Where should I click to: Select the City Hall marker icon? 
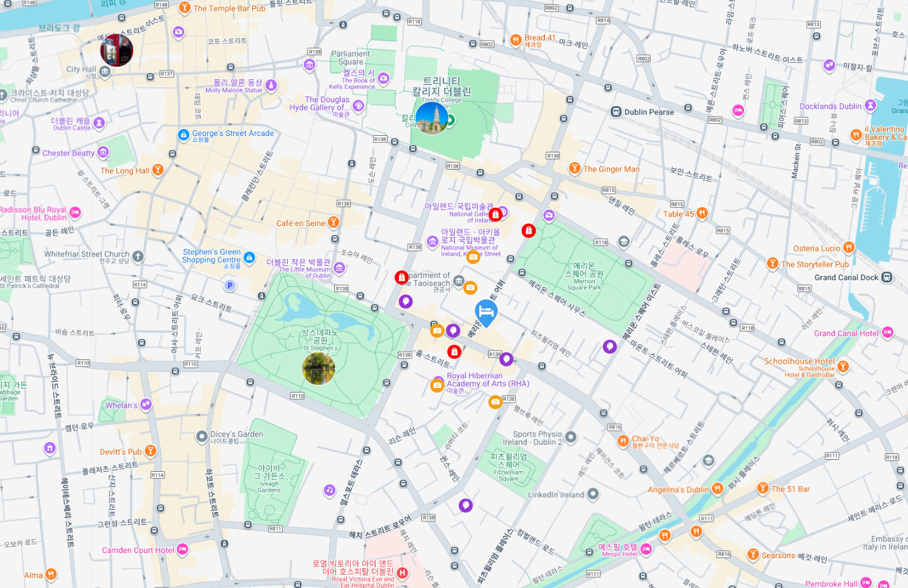[x=105, y=71]
